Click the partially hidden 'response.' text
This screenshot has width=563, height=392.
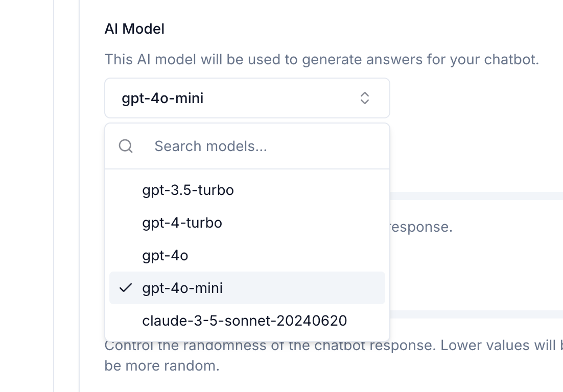click(421, 227)
